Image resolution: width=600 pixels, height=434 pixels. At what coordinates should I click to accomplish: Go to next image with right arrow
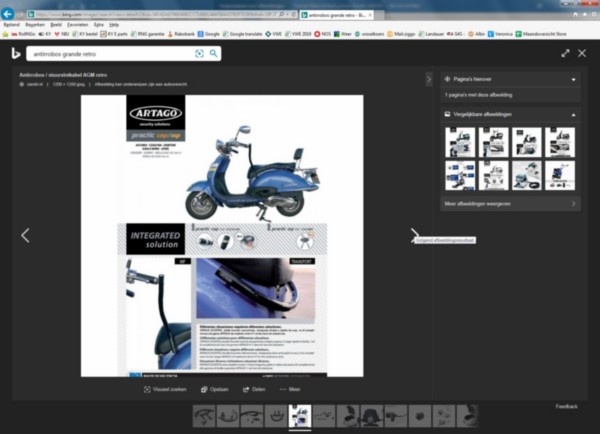coord(415,234)
